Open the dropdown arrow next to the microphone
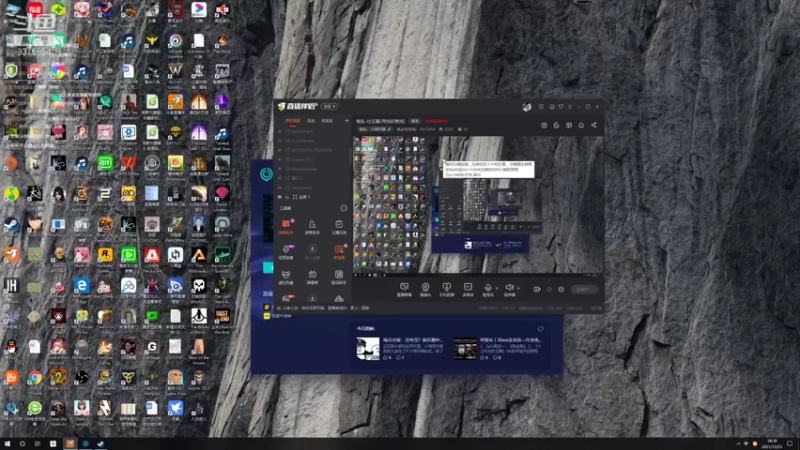Viewport: 800px width, 450px height. pos(497,288)
